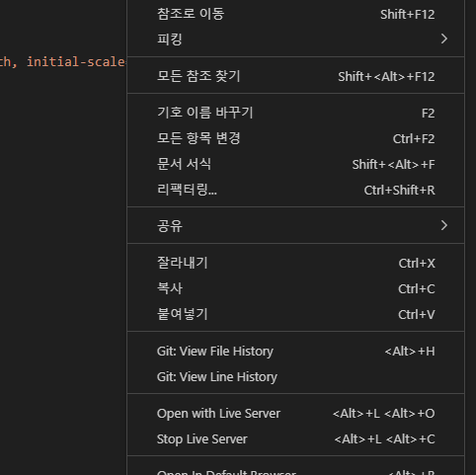The width and height of the screenshot is (476, 475).
Task: Run 문서 서식 from the context menu
Action: tap(295, 164)
